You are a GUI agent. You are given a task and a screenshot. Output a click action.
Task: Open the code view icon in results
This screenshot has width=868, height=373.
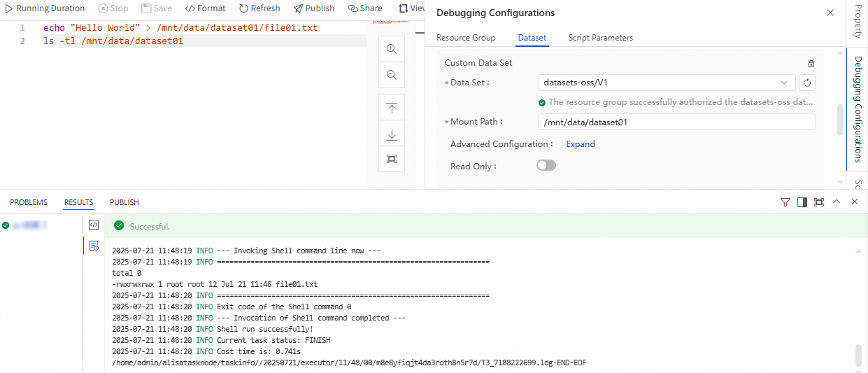point(94,225)
